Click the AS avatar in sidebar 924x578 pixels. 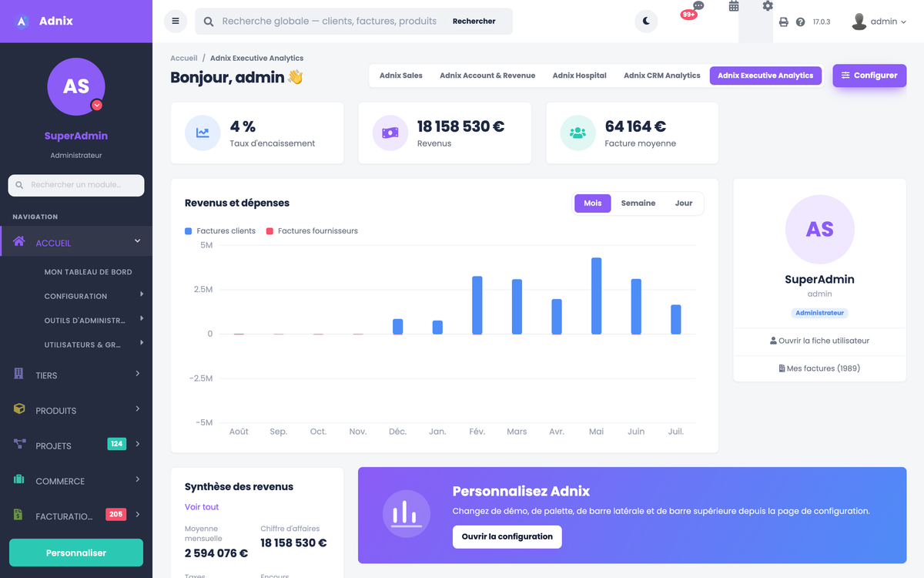coord(76,86)
